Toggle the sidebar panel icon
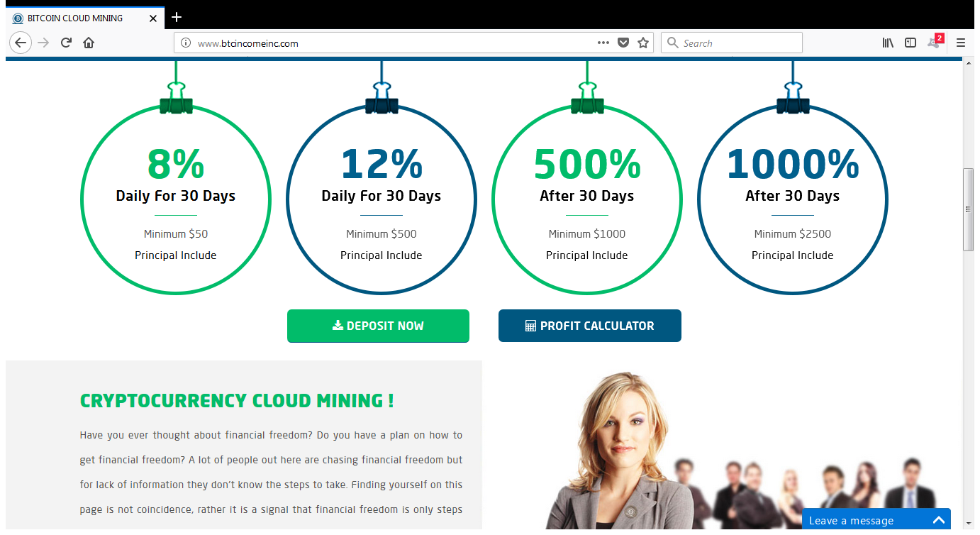The width and height of the screenshot is (980, 535). 910,43
